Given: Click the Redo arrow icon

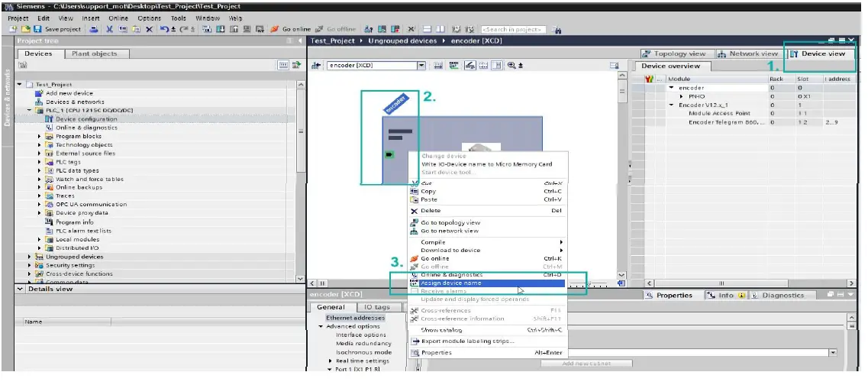Looking at the screenshot, I should tap(183, 29).
